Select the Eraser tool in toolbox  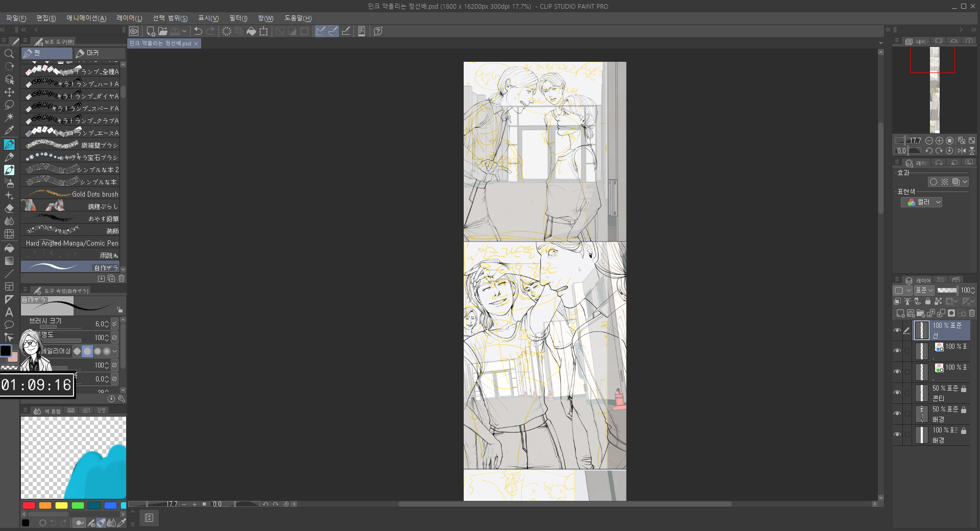point(9,208)
